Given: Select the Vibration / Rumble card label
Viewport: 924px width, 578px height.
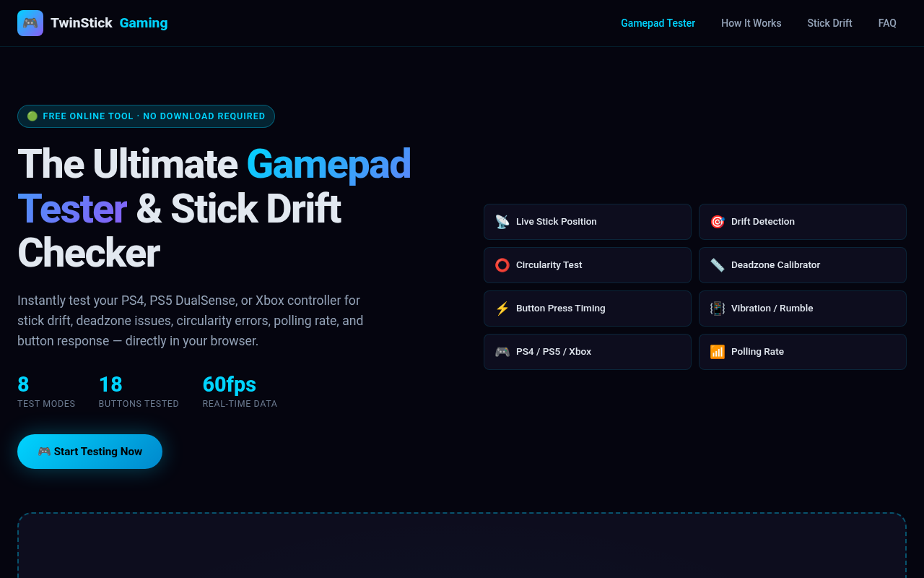Looking at the screenshot, I should (x=772, y=309).
